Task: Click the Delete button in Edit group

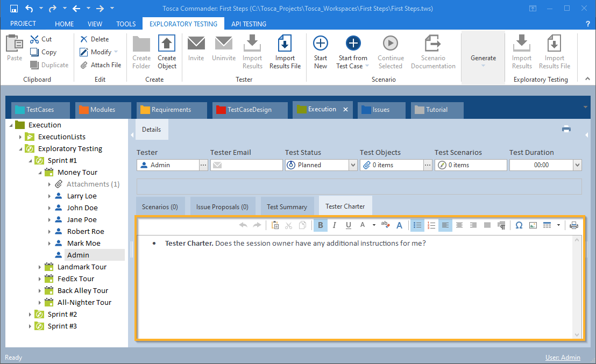Action: pyautogui.click(x=95, y=39)
